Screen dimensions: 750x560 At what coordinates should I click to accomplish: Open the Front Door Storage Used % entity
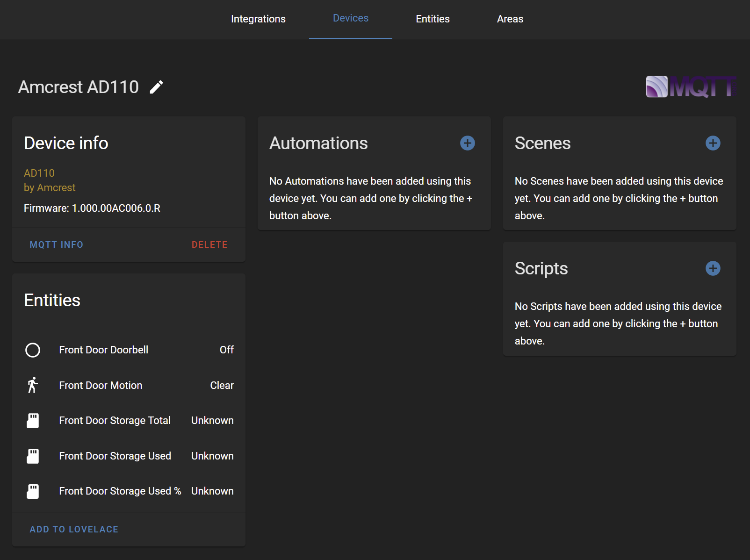[129, 491]
